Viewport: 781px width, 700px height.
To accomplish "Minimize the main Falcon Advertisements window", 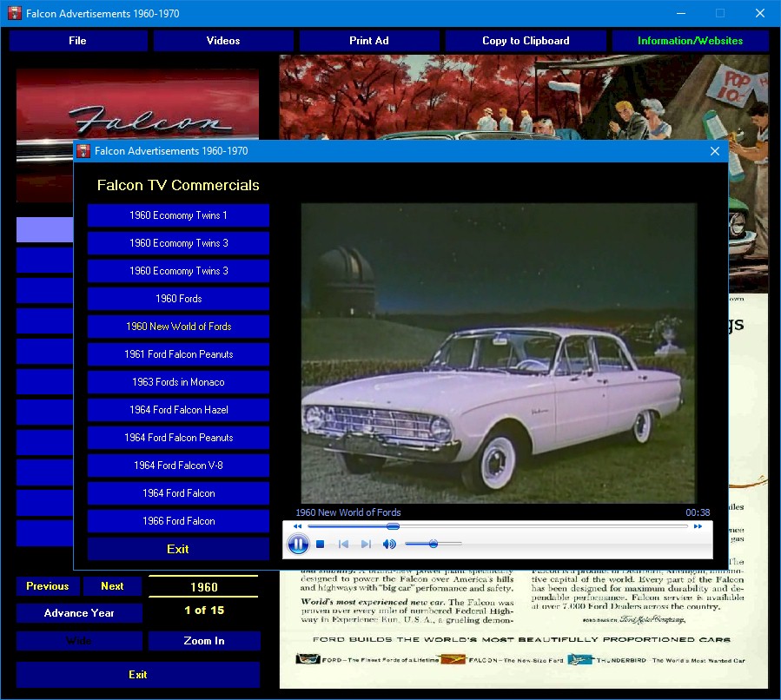I will 681,13.
